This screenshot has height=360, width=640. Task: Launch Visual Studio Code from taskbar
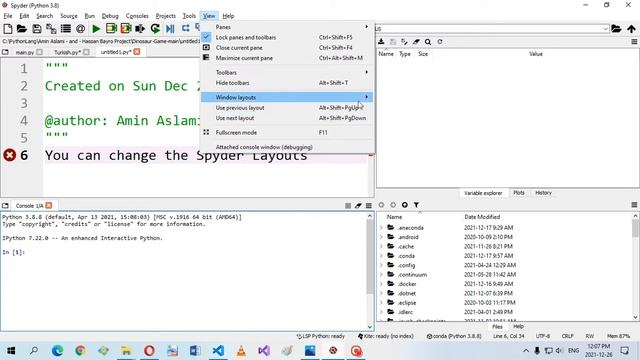(218, 351)
